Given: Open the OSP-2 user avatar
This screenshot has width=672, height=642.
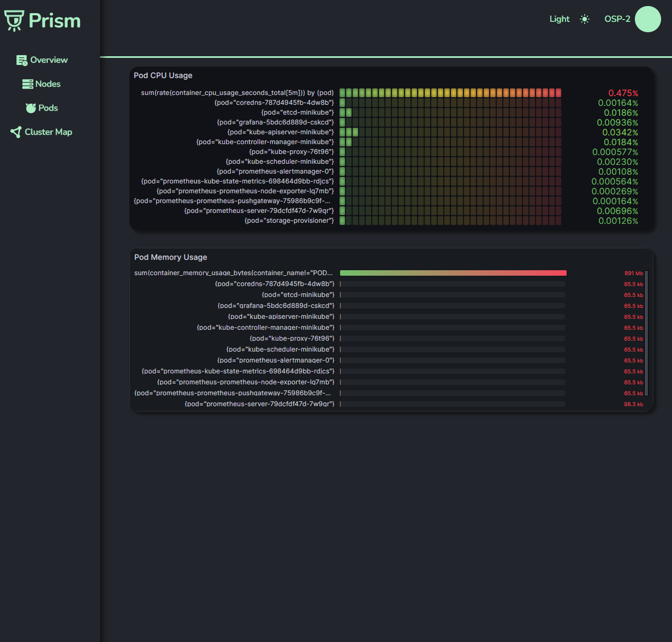Looking at the screenshot, I should [x=648, y=19].
